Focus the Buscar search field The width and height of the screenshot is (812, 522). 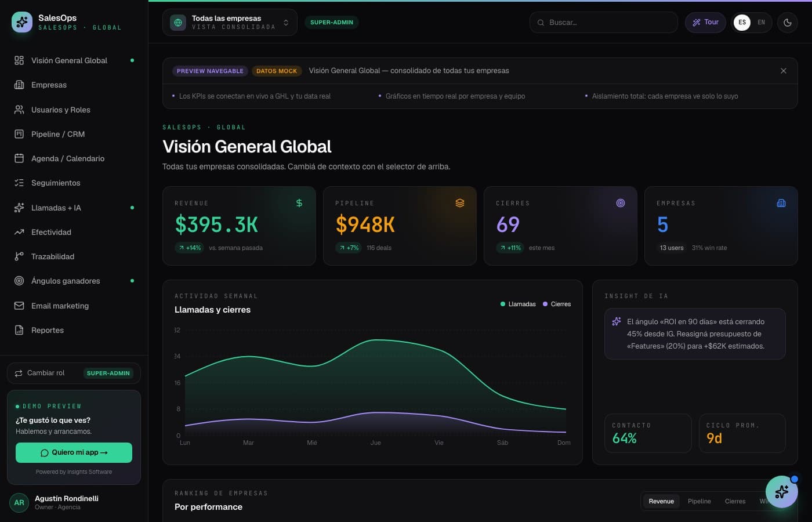coord(604,23)
